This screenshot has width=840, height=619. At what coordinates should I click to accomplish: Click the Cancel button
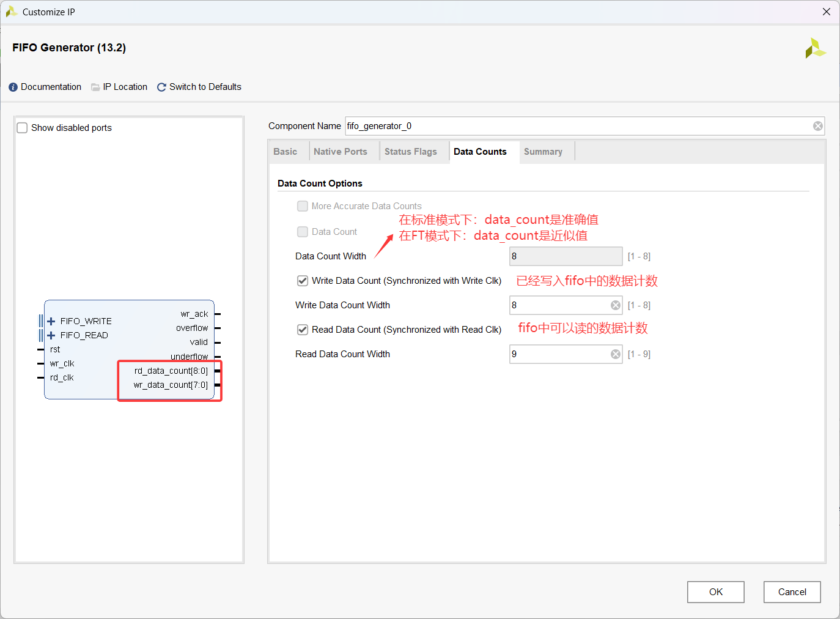[792, 592]
